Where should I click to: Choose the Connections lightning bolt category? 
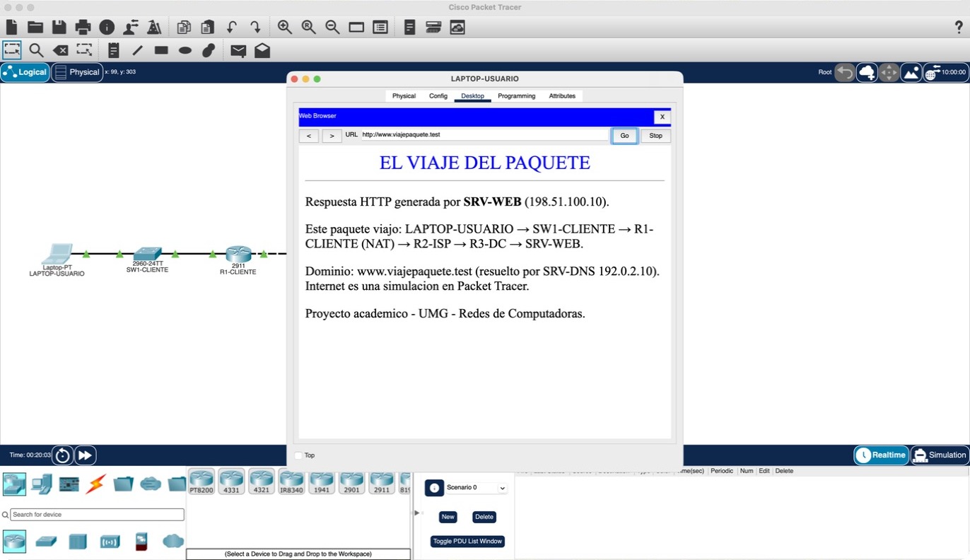[95, 484]
